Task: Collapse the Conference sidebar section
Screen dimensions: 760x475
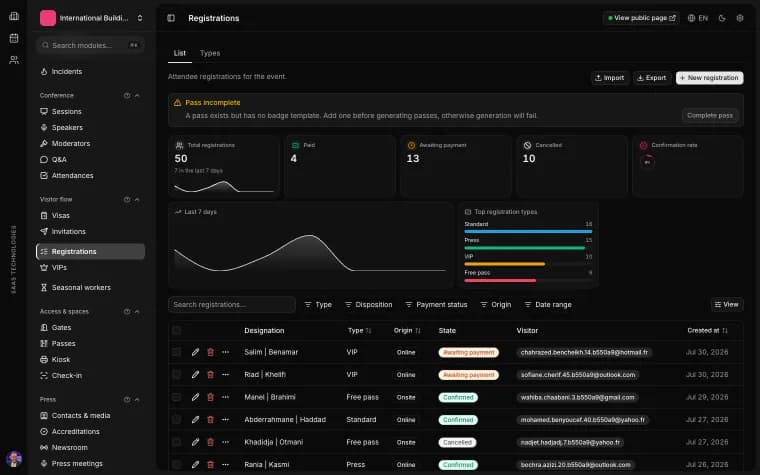Action: tap(137, 95)
